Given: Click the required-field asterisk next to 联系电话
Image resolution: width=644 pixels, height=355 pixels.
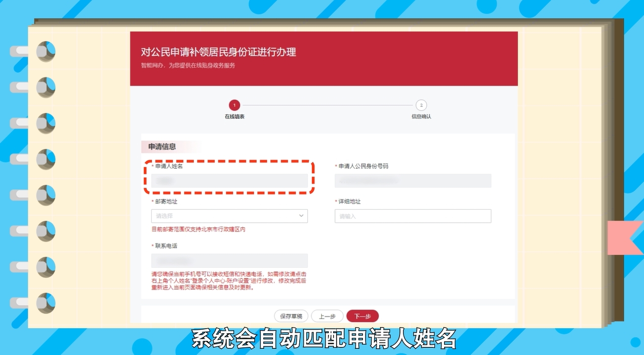Looking at the screenshot, I should click(x=152, y=246).
